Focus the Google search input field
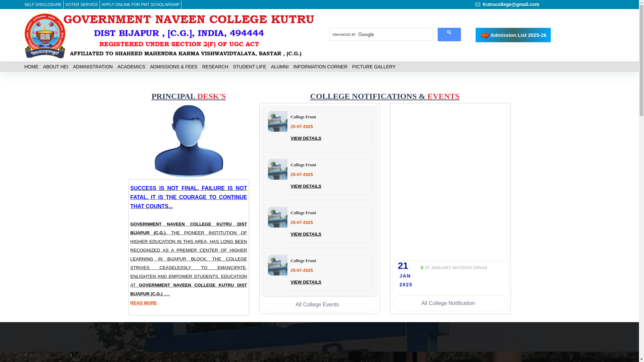Viewport: 644px width, 362px height. tap(381, 35)
